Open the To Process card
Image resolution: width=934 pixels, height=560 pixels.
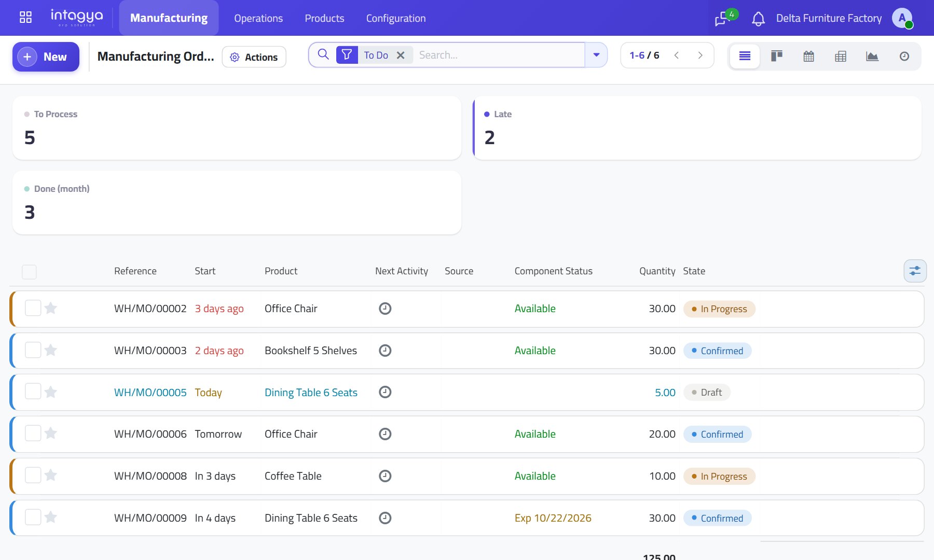tap(237, 128)
